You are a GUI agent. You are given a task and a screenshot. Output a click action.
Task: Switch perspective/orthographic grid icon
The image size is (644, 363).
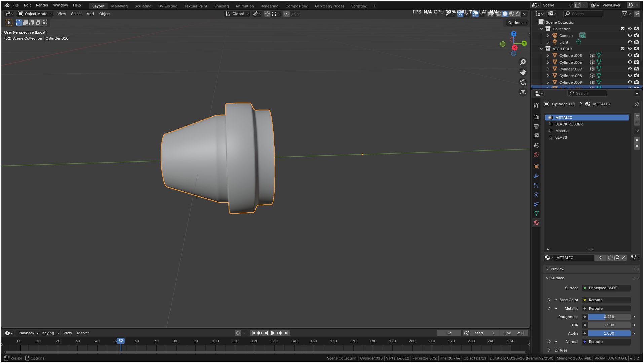[x=523, y=92]
